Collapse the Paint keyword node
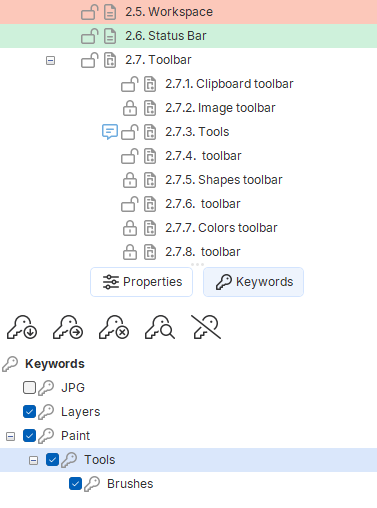Screen dimensions: 377x508 click(11, 436)
